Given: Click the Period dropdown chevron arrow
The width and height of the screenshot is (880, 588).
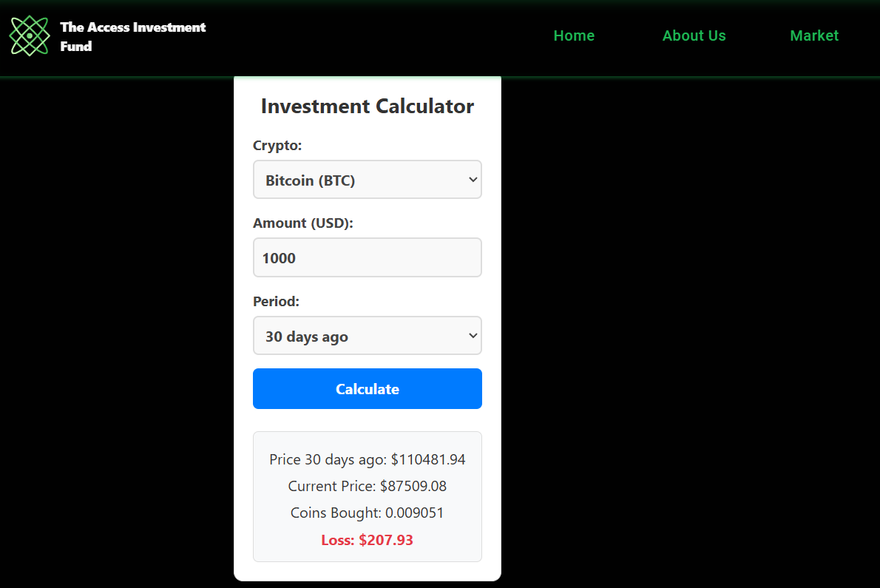Looking at the screenshot, I should click(x=471, y=335).
